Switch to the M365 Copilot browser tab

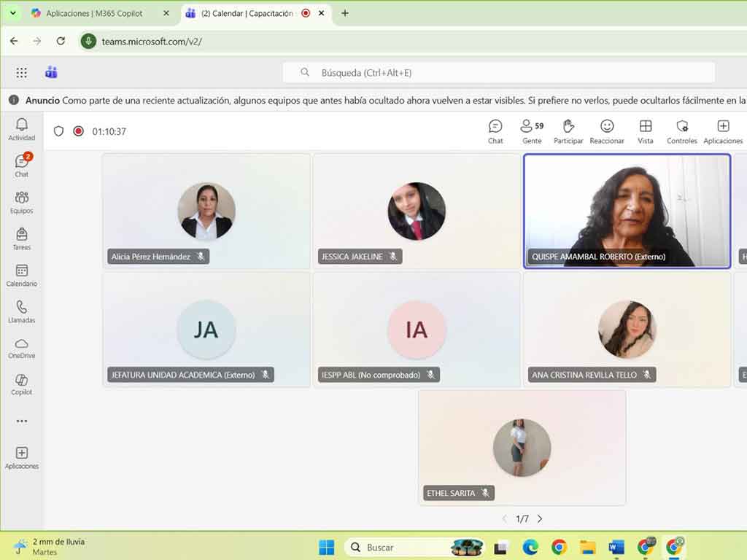[93, 13]
